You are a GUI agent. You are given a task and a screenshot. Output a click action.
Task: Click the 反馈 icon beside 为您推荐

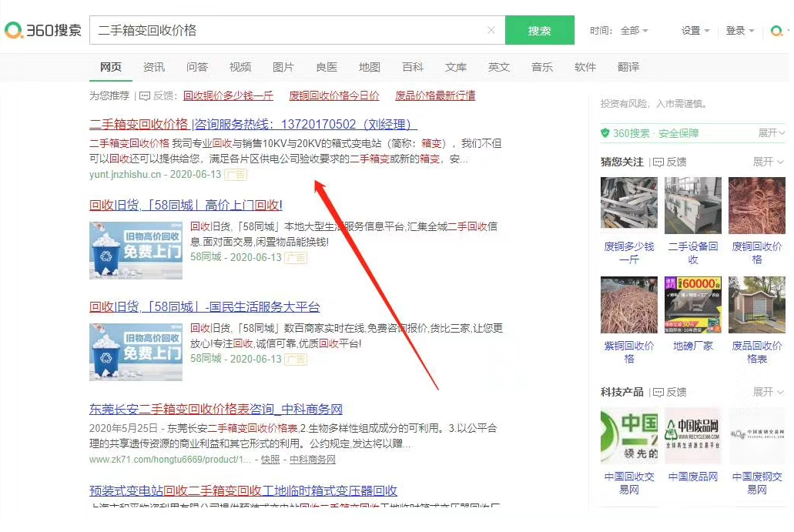[145, 96]
